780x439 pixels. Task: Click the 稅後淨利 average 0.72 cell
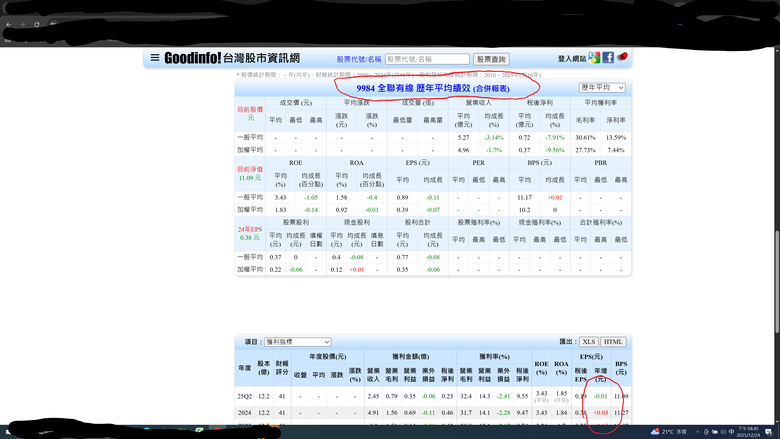pos(524,138)
